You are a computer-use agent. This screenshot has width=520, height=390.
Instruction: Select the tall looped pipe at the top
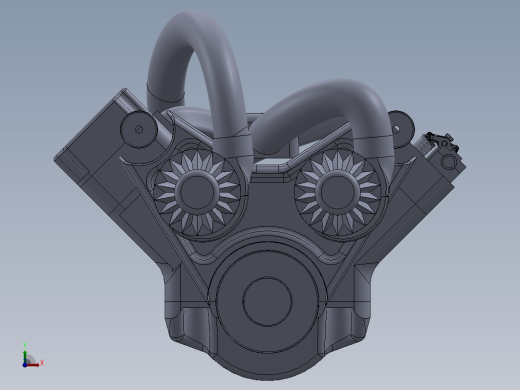pos(199,83)
